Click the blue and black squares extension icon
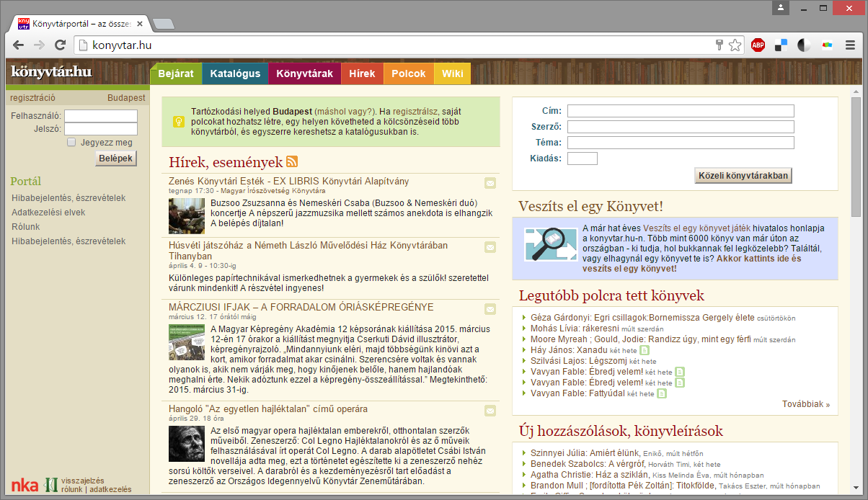Viewport: 868px width, 500px height. click(x=781, y=45)
